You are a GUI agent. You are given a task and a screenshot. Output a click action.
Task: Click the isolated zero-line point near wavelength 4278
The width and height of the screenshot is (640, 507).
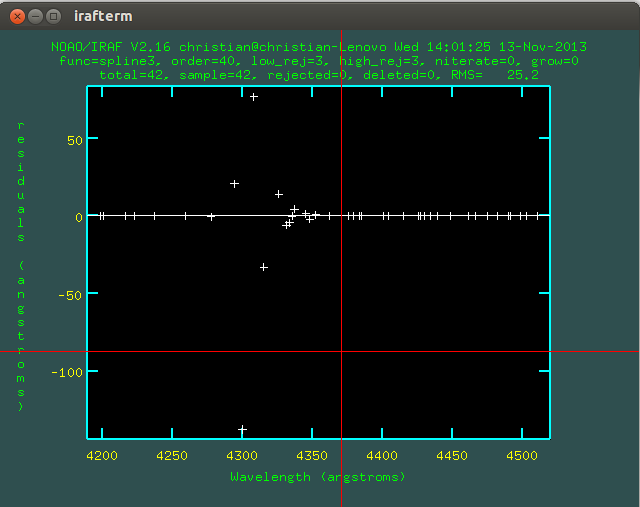(x=211, y=216)
